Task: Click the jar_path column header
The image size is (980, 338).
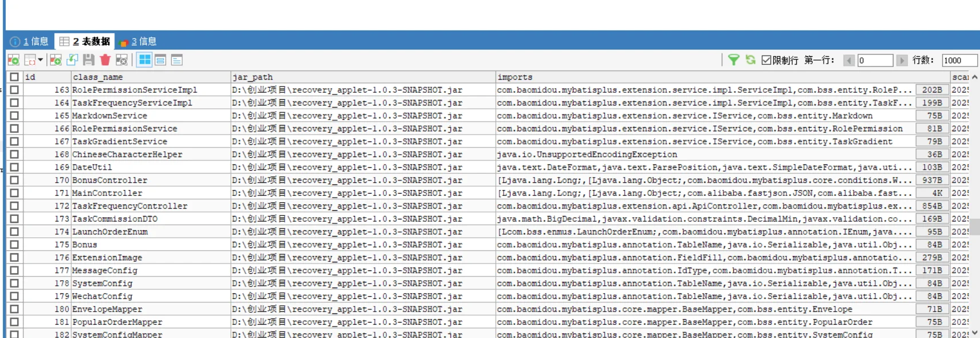Action: click(x=363, y=77)
